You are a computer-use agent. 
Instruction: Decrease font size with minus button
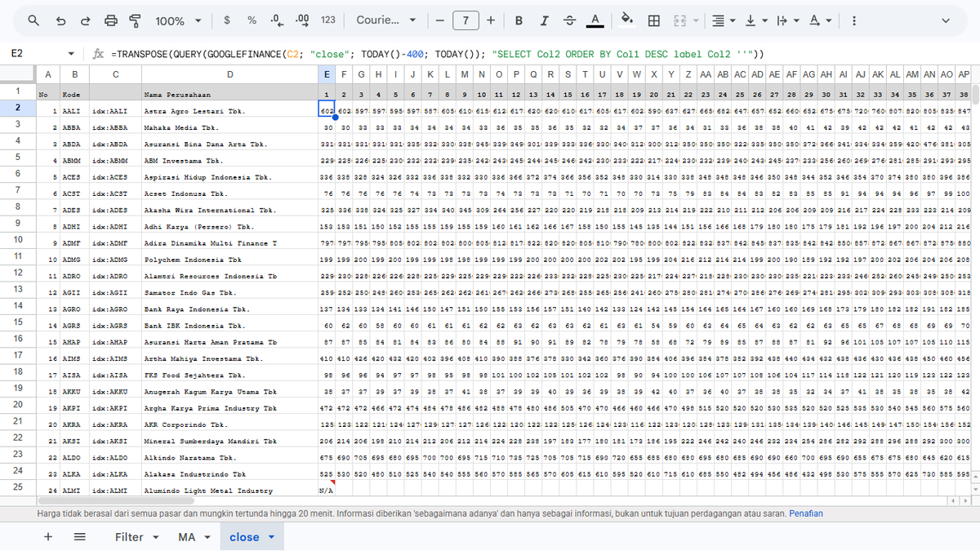coord(440,20)
